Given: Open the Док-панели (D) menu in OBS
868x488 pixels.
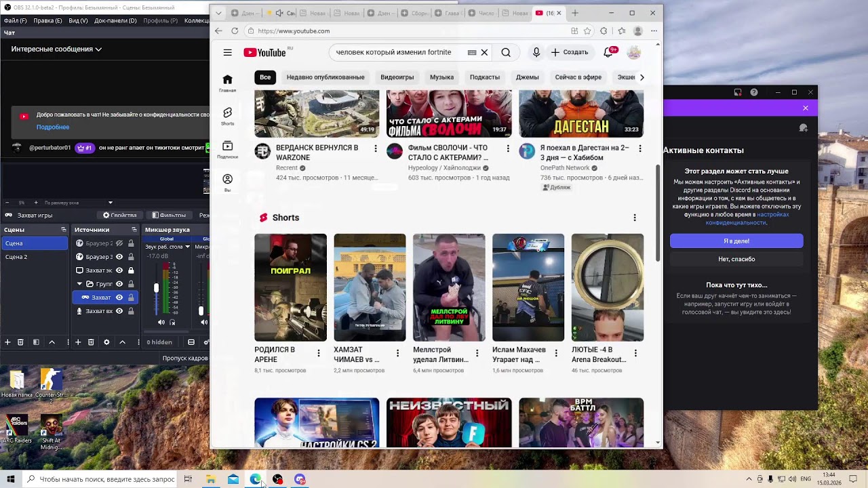Looking at the screenshot, I should point(116,20).
